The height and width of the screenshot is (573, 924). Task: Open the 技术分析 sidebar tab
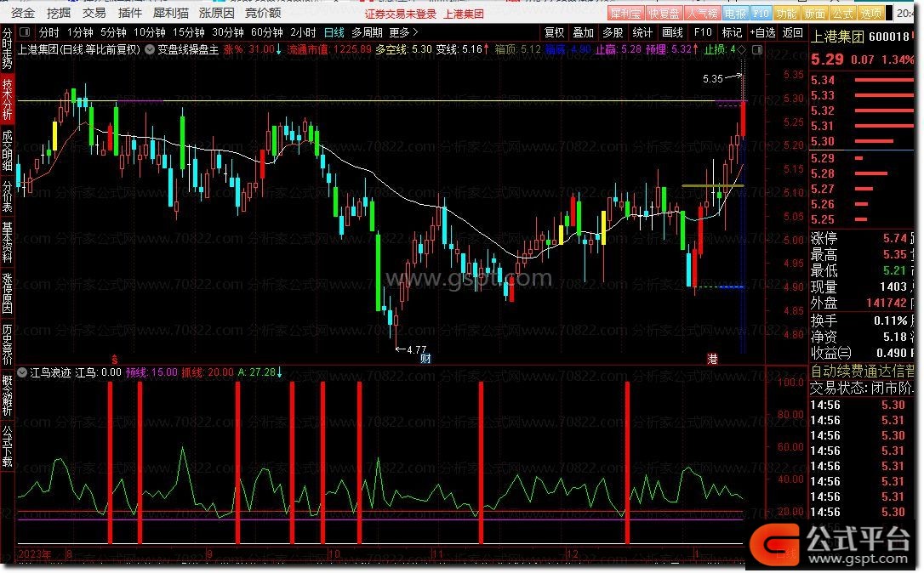[x=7, y=99]
